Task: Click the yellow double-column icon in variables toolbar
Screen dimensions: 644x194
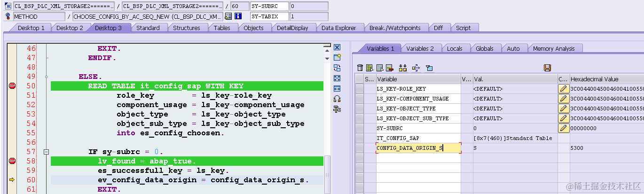Action: click(x=402, y=68)
